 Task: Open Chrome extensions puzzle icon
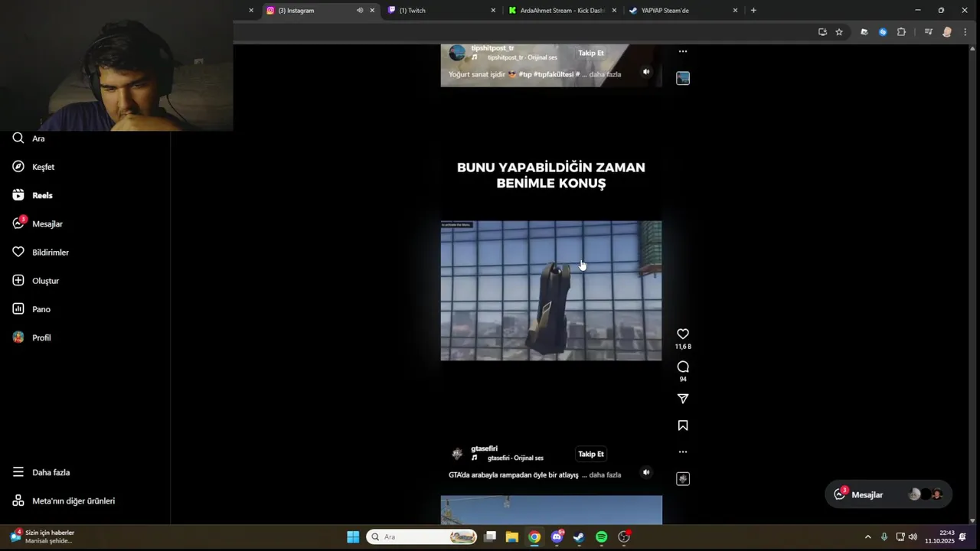[x=901, y=32]
